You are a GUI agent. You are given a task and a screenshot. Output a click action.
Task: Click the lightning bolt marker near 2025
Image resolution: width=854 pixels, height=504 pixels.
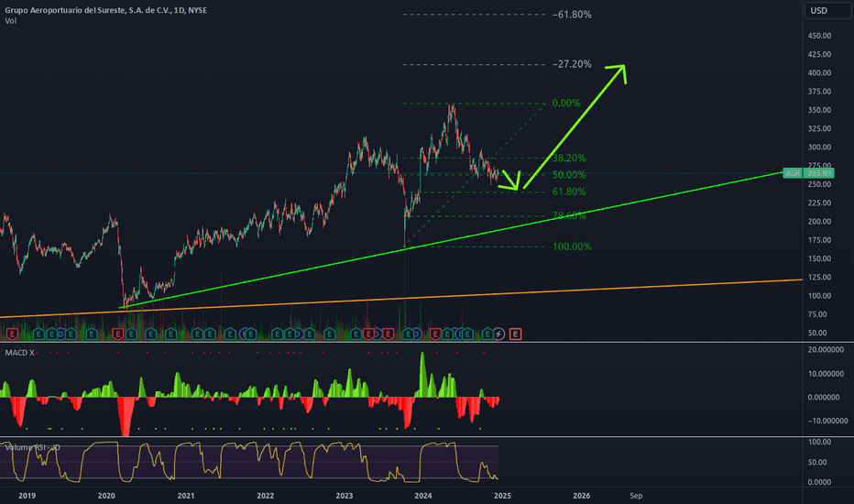498,334
